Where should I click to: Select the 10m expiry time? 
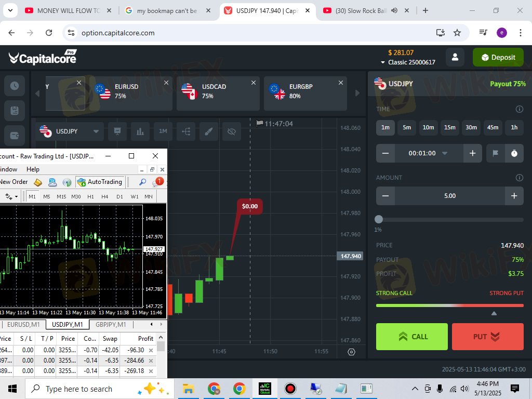click(428, 128)
